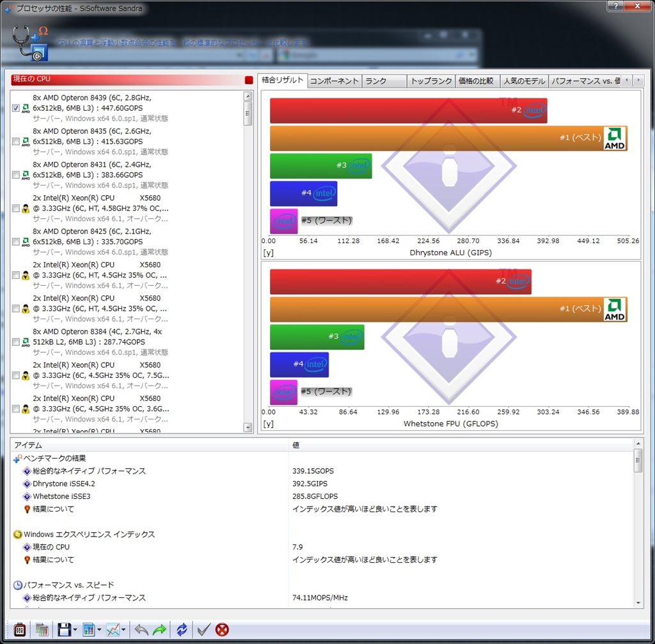The width and height of the screenshot is (655, 644).
Task: Open the bar chart icon dropdown arrow
Action: click(x=99, y=630)
